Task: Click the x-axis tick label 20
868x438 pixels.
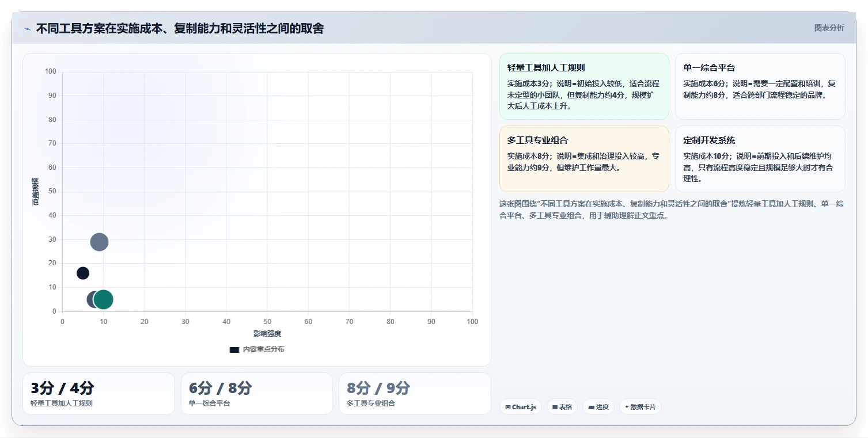Action: (145, 322)
